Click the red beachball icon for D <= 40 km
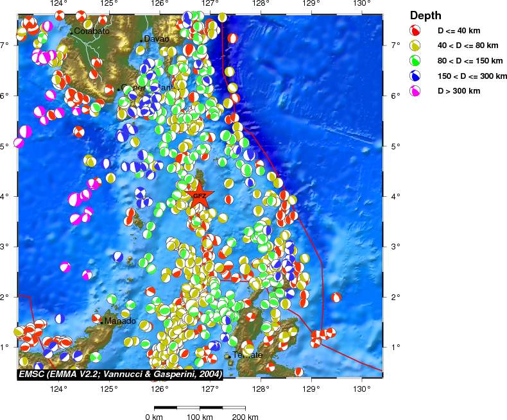507x420 pixels. point(415,30)
